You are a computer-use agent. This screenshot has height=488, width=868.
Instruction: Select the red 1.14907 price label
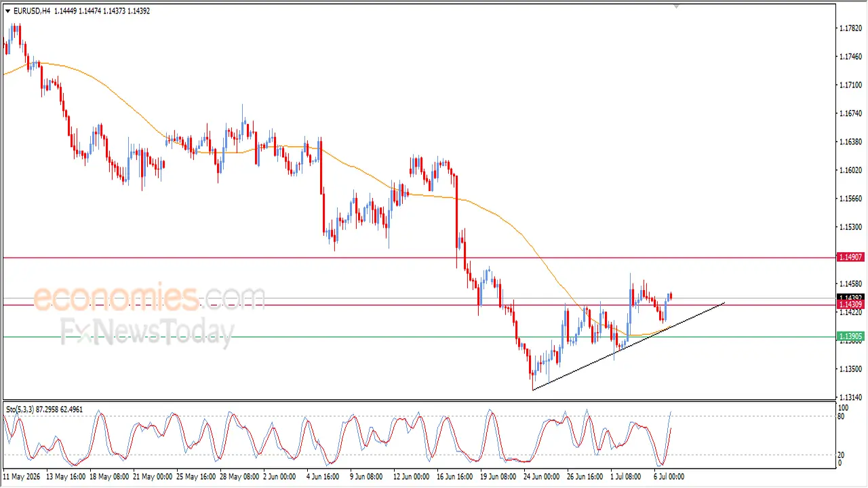click(x=850, y=258)
